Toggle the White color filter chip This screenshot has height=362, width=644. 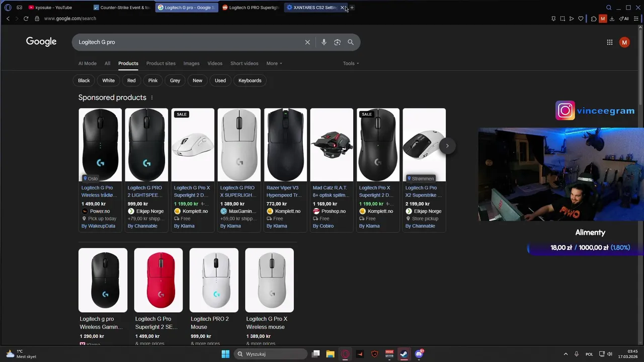coord(109,80)
